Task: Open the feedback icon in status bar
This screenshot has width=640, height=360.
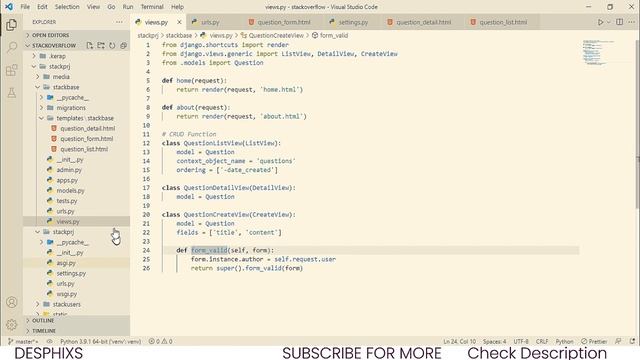Action: tap(618, 341)
